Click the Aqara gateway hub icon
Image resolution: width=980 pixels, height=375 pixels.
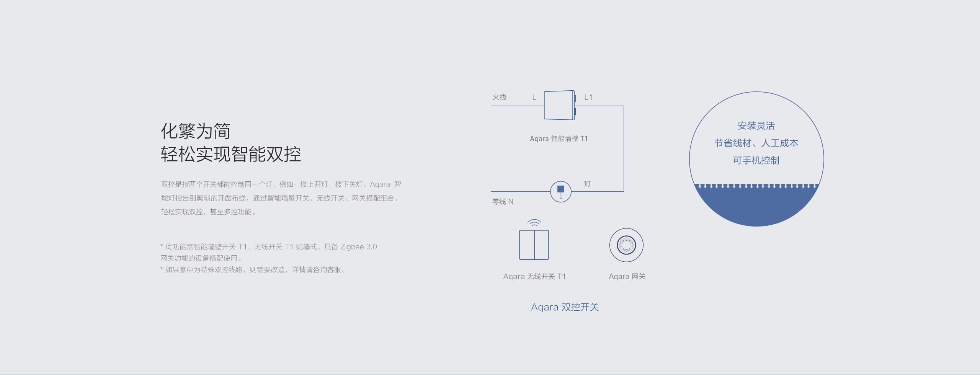626,245
